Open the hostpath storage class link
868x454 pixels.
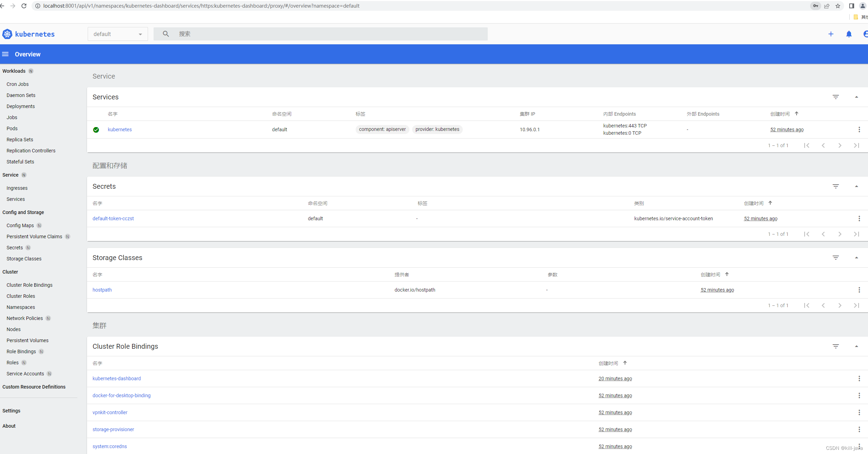pos(102,290)
